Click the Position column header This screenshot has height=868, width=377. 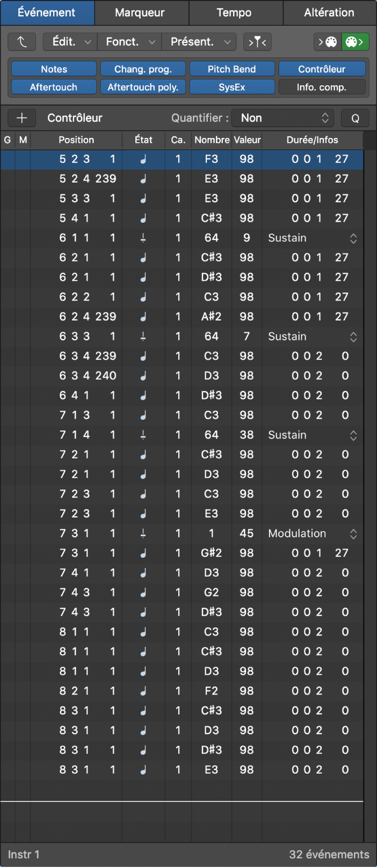(x=76, y=140)
